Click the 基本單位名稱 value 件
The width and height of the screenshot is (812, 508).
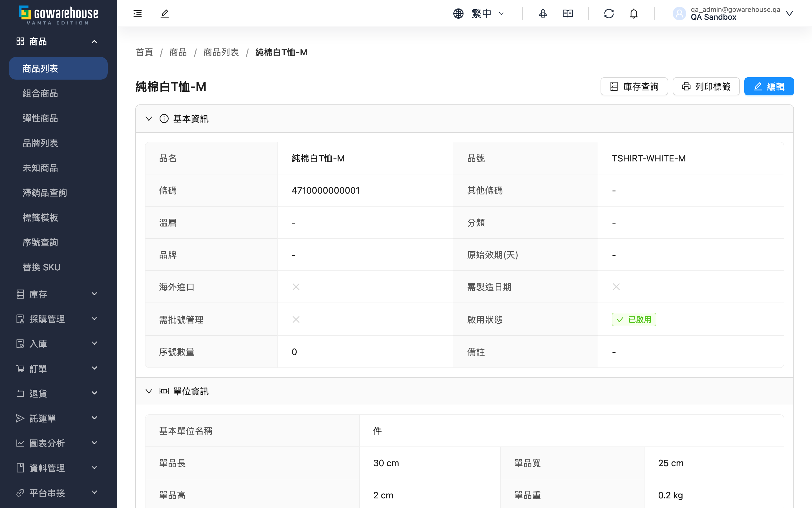click(378, 431)
